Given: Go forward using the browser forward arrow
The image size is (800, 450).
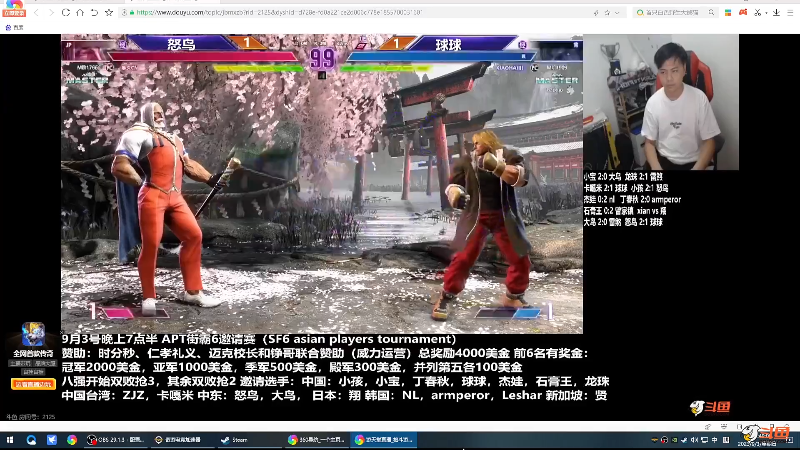Looking at the screenshot, I should [51, 12].
